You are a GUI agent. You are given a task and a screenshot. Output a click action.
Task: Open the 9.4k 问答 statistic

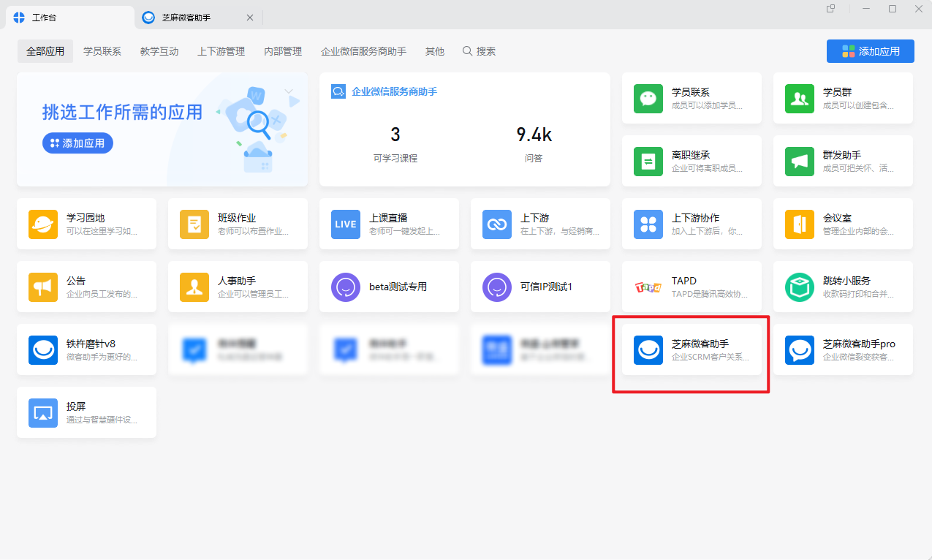(534, 144)
